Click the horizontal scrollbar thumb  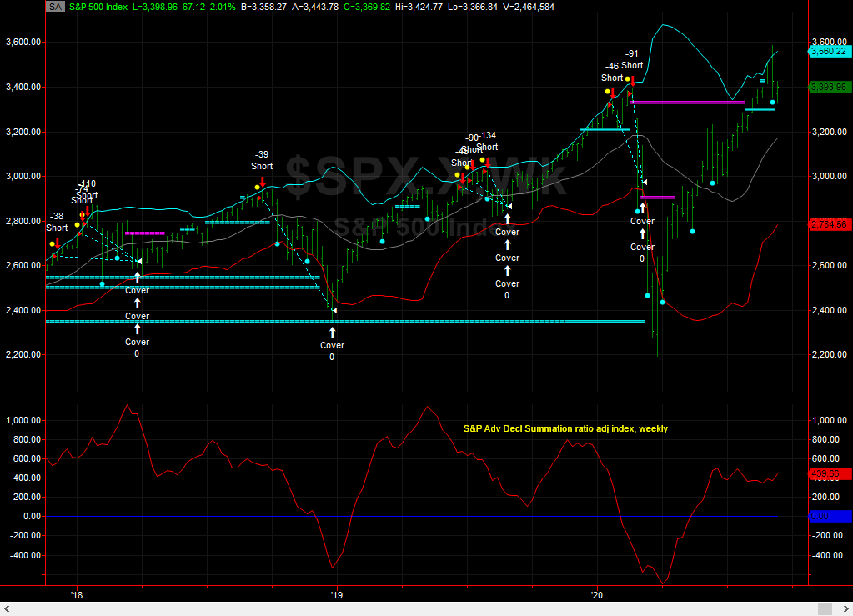tap(825, 609)
